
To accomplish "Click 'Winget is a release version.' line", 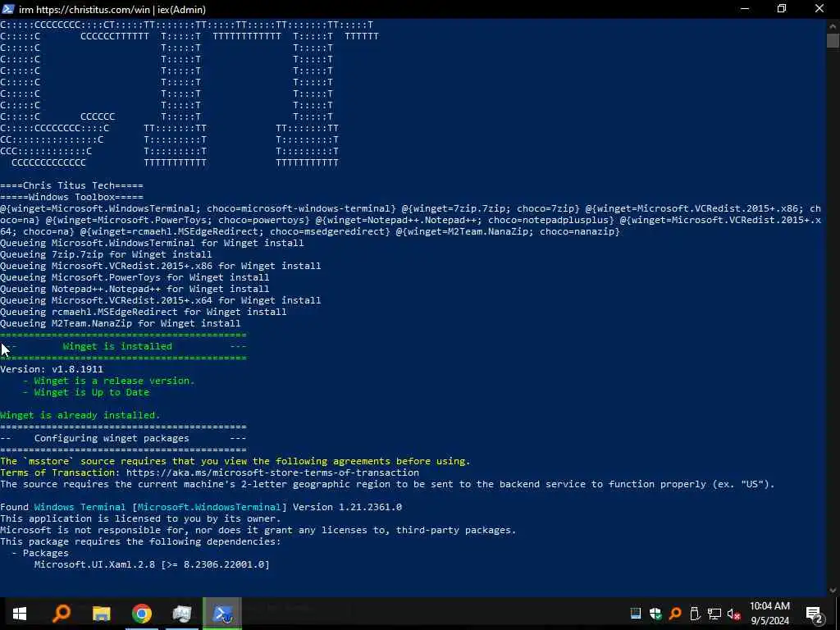I will [109, 381].
